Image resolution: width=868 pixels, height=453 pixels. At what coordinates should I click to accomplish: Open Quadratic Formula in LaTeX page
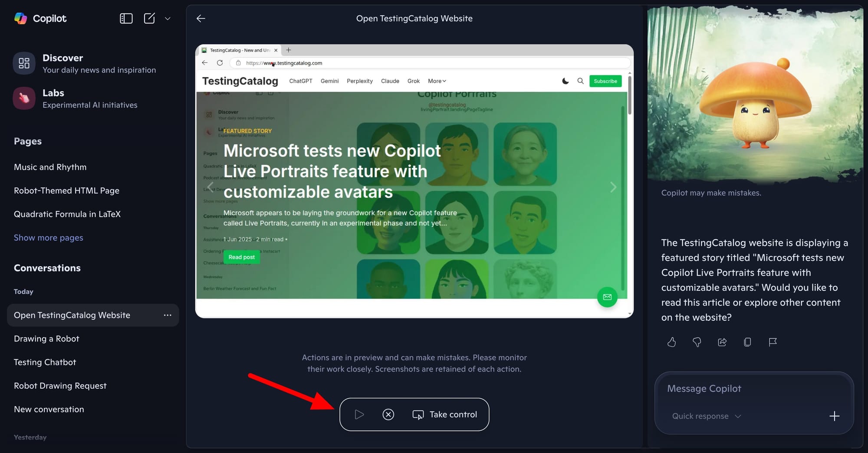click(67, 214)
